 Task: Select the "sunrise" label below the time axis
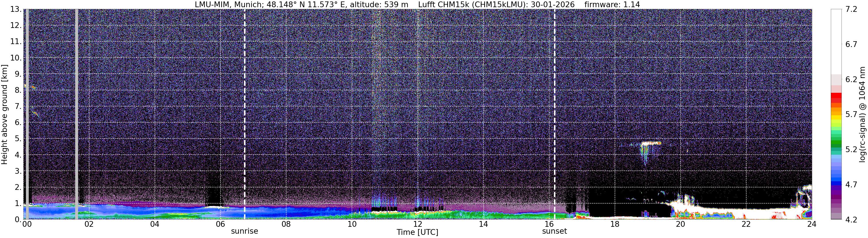click(244, 231)
